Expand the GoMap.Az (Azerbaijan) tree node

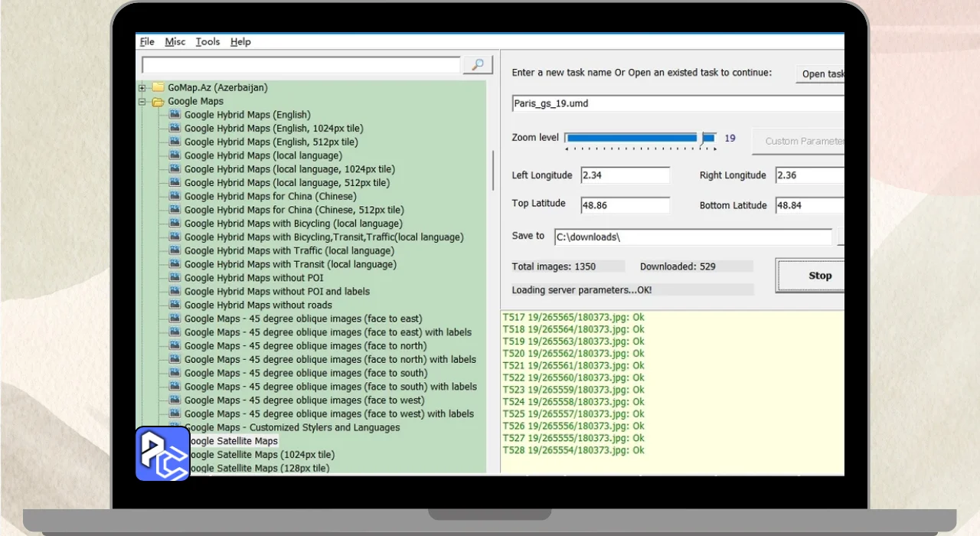point(142,87)
